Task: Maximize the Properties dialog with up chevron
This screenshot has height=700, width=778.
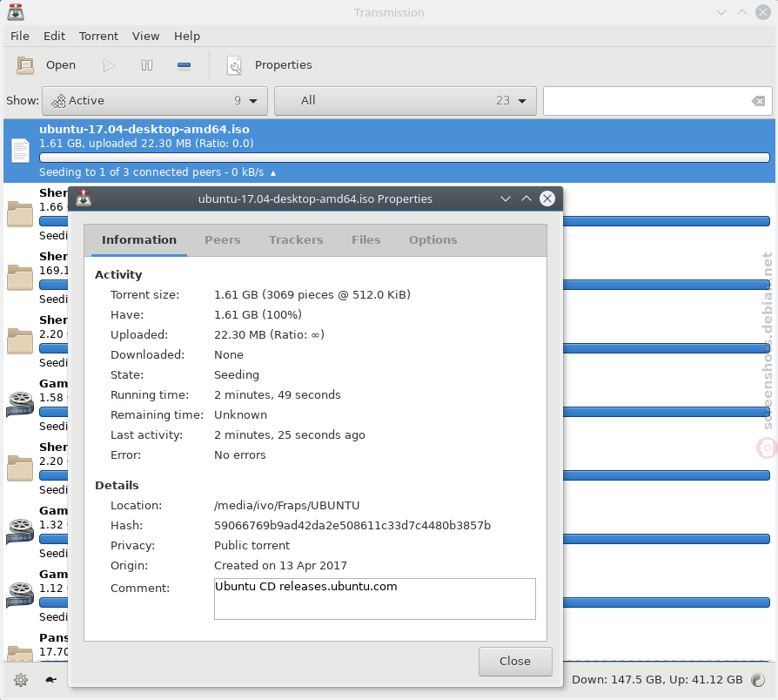Action: [x=526, y=199]
